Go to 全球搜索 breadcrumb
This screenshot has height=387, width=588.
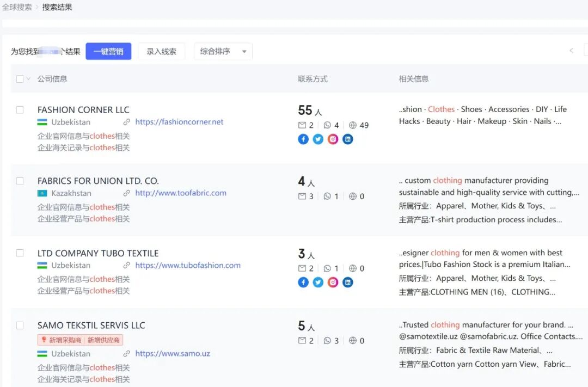17,7
